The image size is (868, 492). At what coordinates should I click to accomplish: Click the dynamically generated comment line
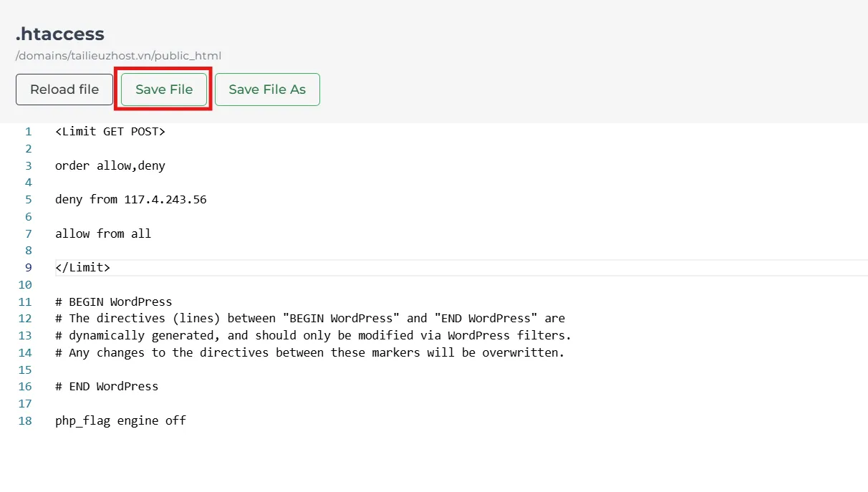coord(313,335)
